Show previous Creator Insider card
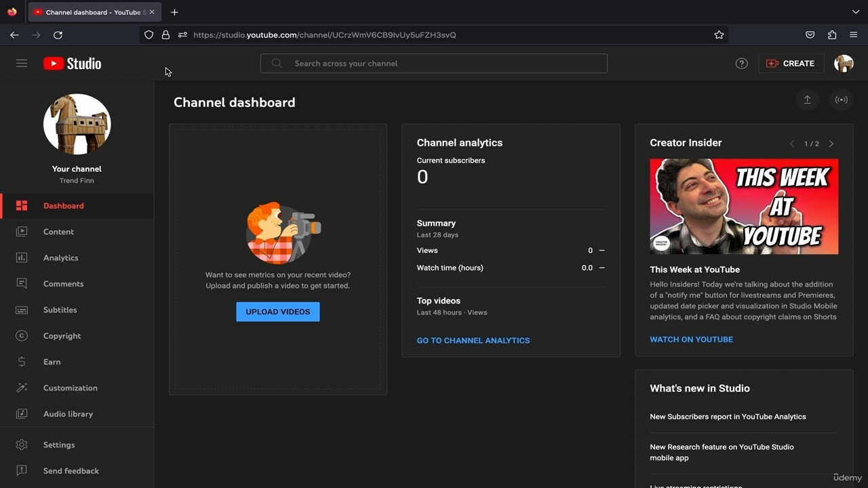This screenshot has height=488, width=868. 791,144
